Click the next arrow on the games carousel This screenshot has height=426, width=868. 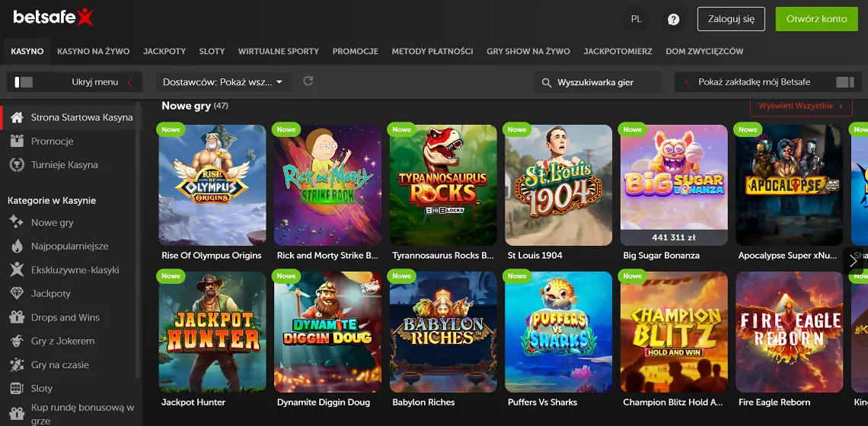coord(853,261)
